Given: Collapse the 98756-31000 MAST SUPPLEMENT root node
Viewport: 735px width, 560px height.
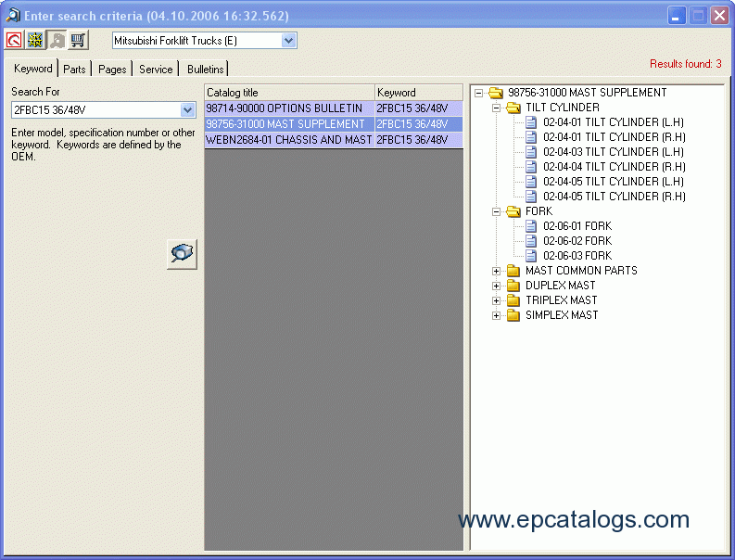Looking at the screenshot, I should tap(478, 93).
